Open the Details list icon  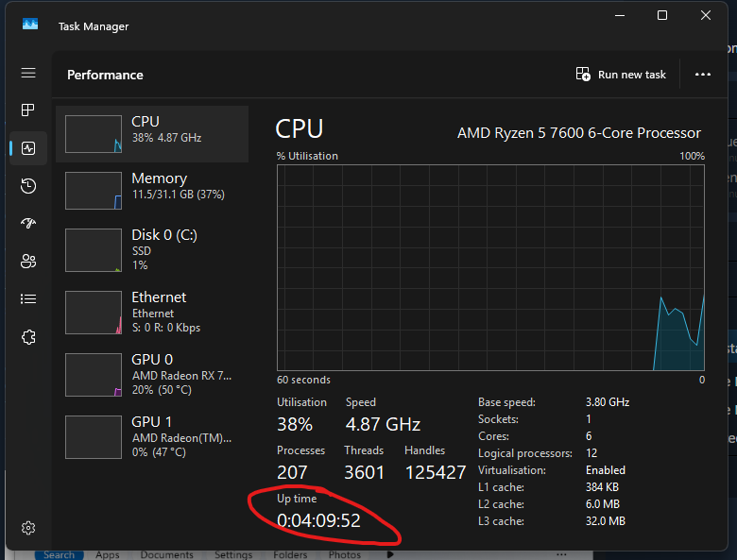28,298
